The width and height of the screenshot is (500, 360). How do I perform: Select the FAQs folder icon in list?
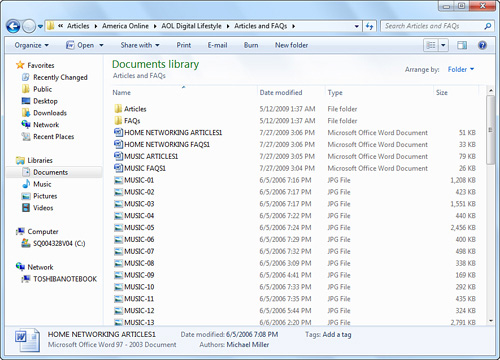tap(118, 121)
